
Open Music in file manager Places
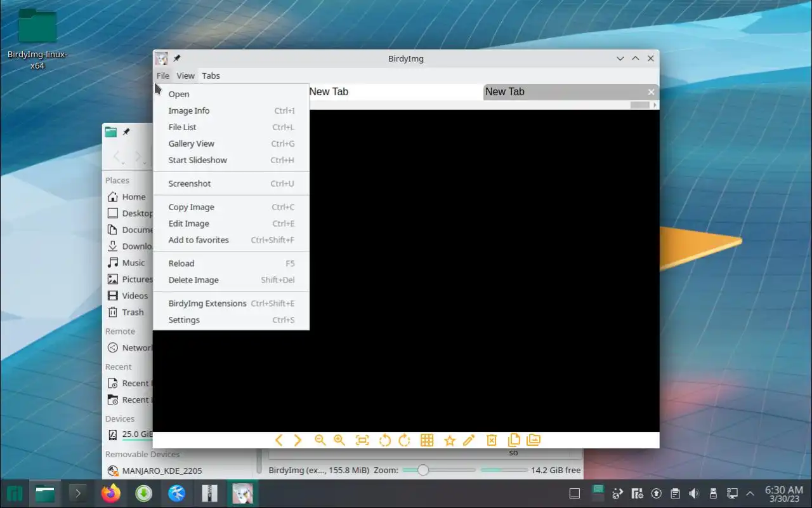click(127, 263)
